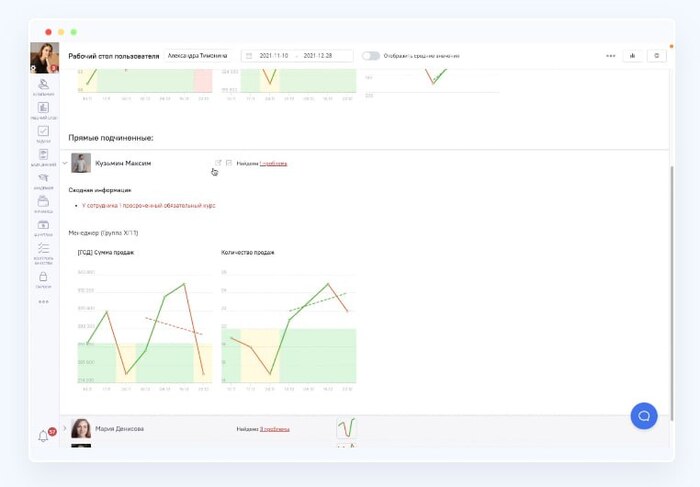Viewport: 700px width, 487px height.
Task: Click user profile avatar at sidebar top
Action: tap(45, 58)
